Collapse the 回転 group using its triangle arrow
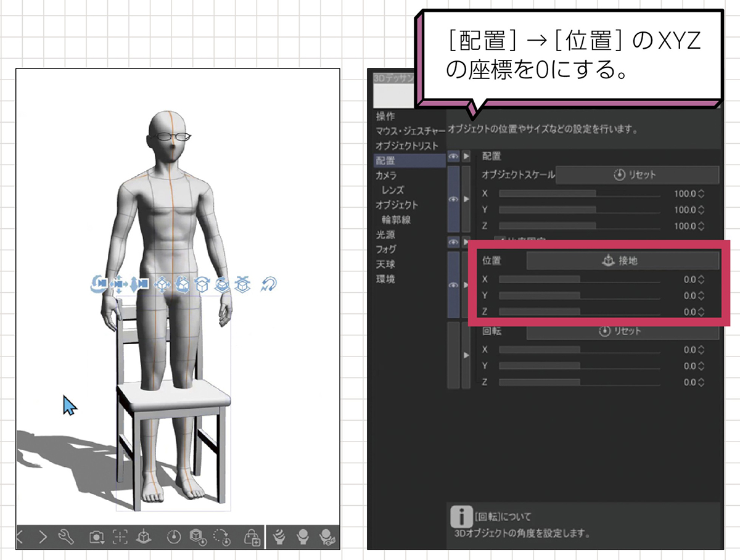The image size is (740, 560). [x=466, y=355]
